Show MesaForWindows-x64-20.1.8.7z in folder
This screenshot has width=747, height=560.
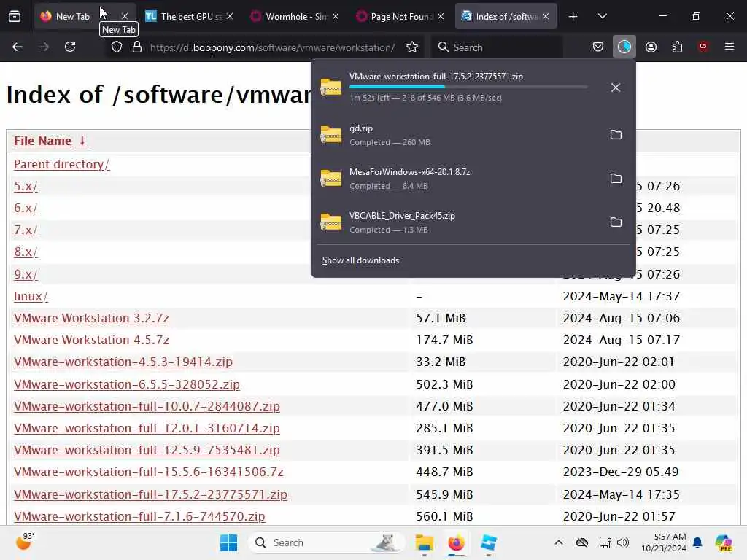(616, 179)
